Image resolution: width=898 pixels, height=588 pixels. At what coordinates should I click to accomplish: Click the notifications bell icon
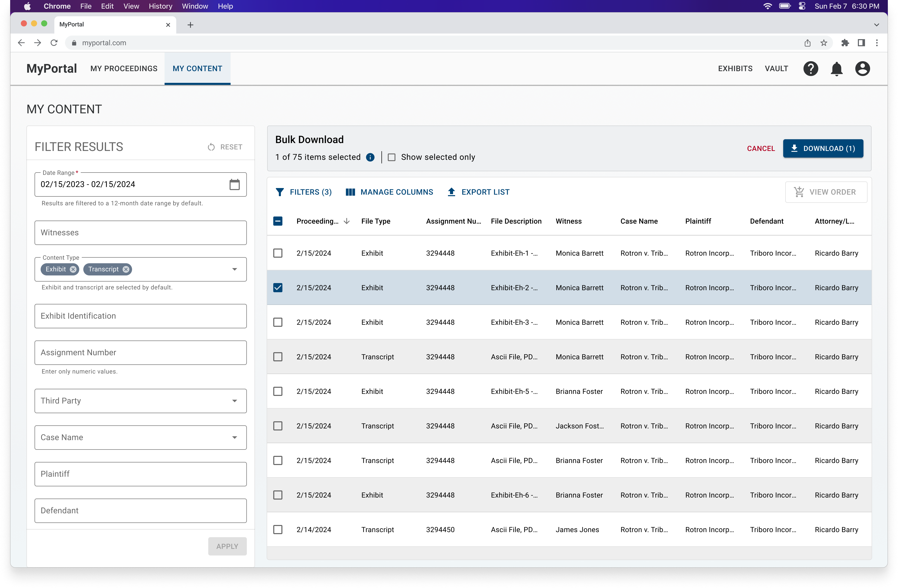click(837, 69)
